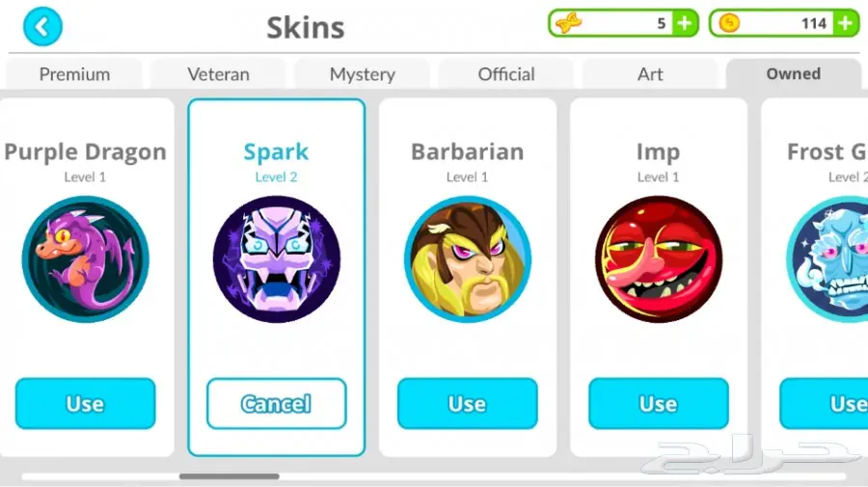Open the Mystery tab
The image size is (868, 487).
[362, 74]
